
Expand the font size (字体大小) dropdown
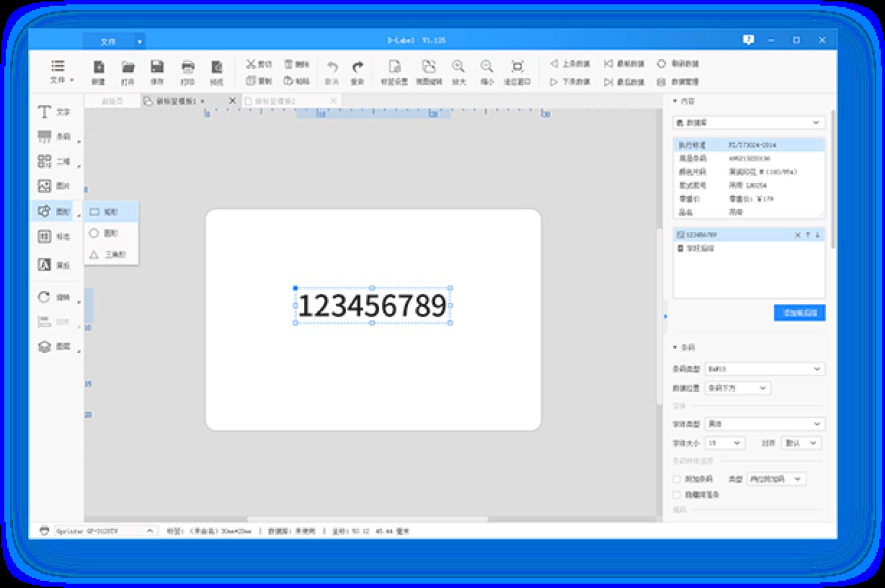click(724, 443)
